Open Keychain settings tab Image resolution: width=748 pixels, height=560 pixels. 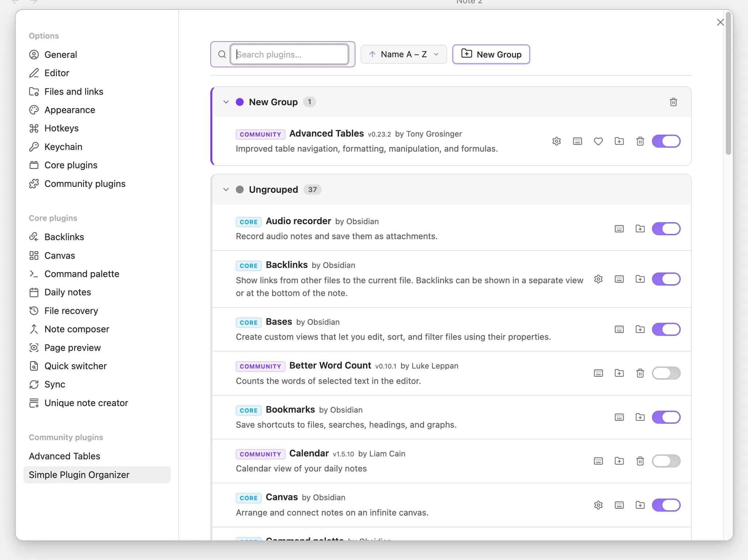pos(97,147)
